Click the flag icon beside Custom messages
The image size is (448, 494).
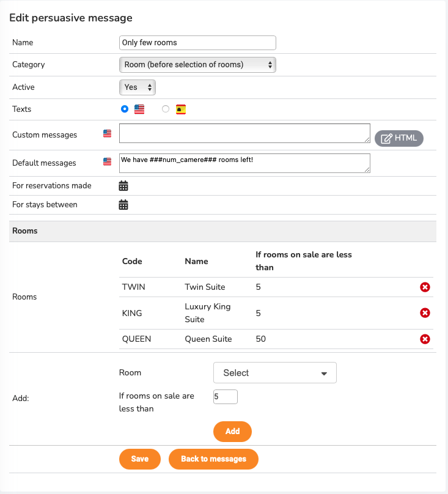click(107, 133)
